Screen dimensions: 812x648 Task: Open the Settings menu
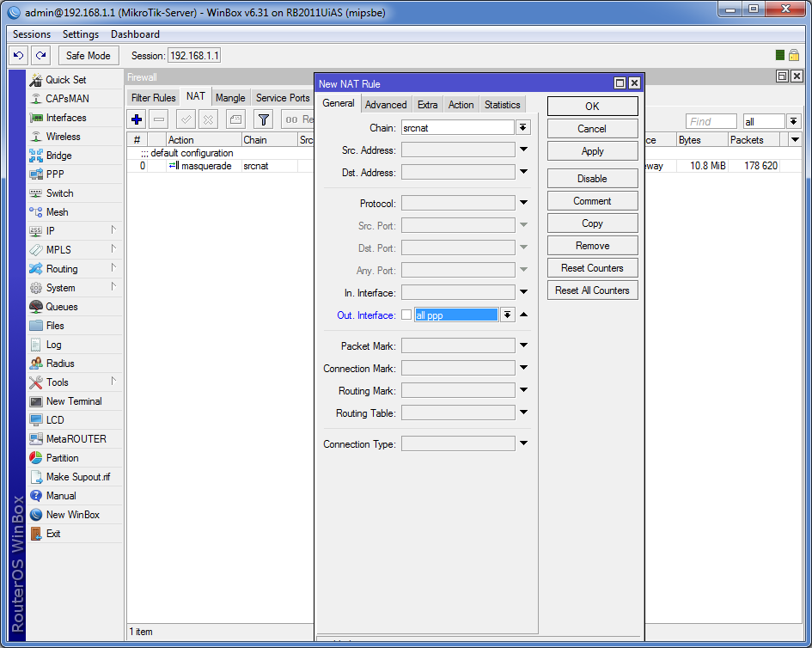click(x=81, y=34)
